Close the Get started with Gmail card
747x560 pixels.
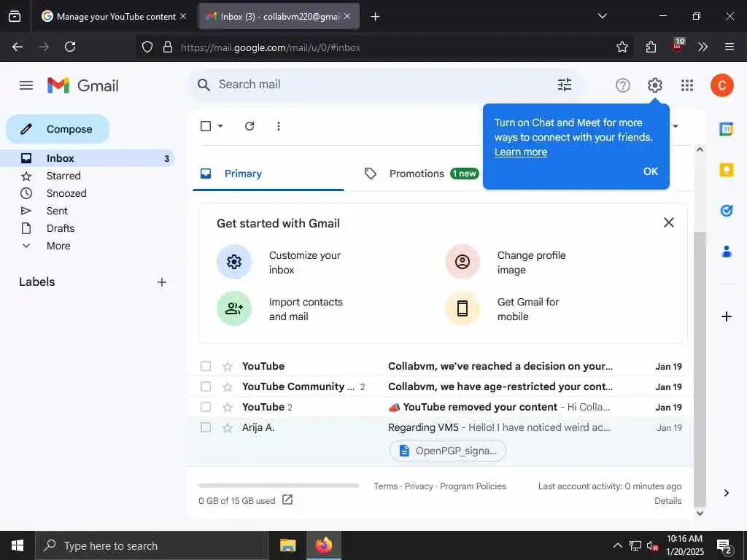click(668, 222)
